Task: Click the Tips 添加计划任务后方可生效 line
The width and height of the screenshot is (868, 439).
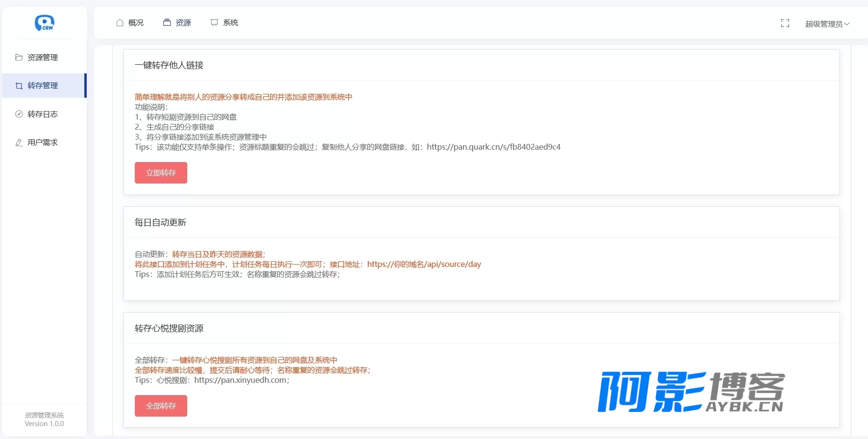Action: [238, 274]
